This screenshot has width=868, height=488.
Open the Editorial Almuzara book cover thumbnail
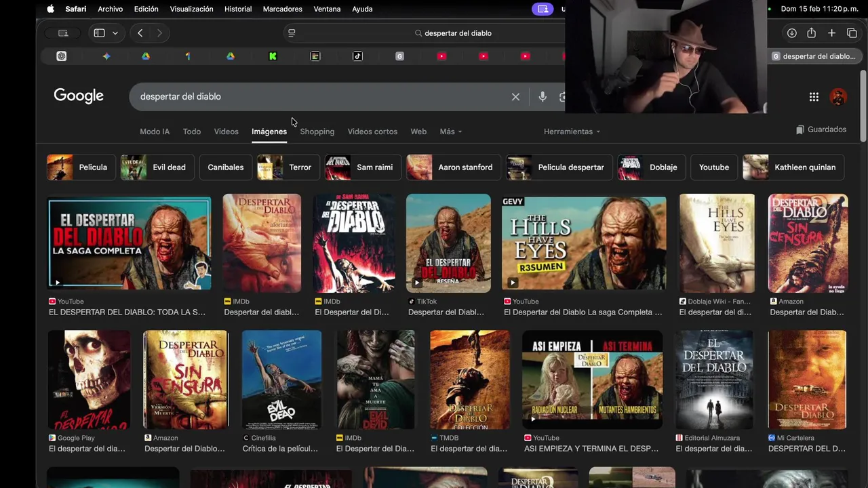click(x=714, y=380)
